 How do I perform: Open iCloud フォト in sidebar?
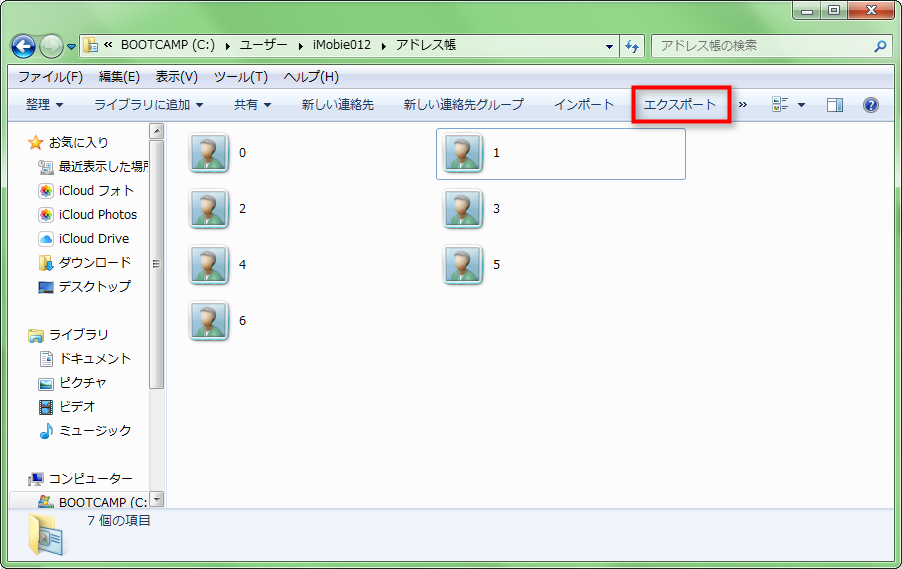pos(86,190)
